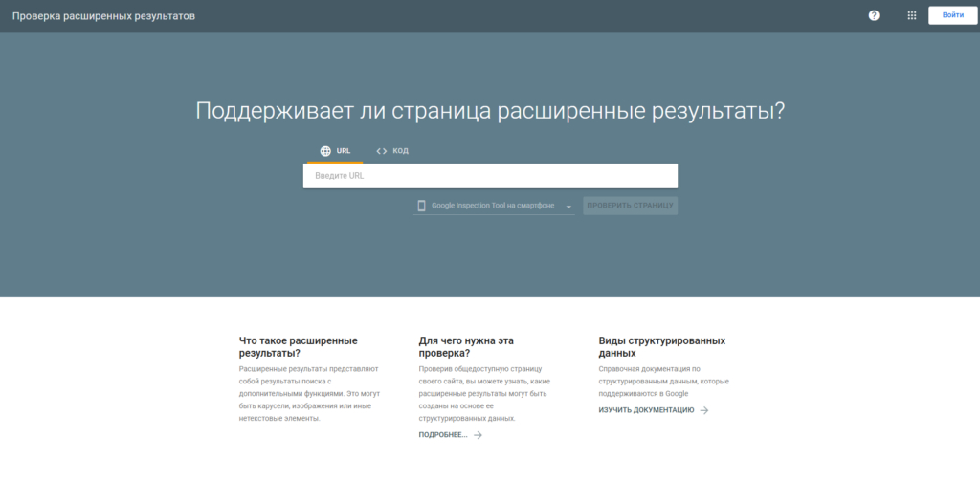Click the Войти sign-in button
The image size is (980, 482).
pos(952,15)
